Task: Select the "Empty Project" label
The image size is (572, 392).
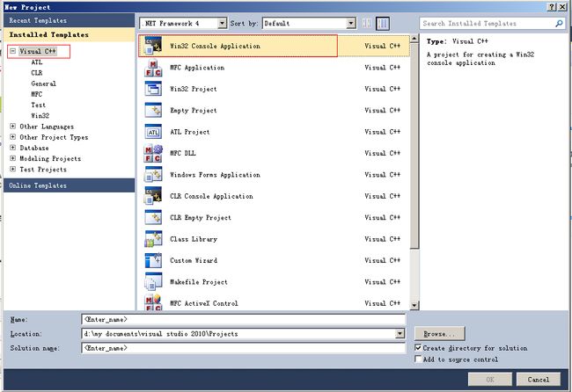Action: (193, 111)
